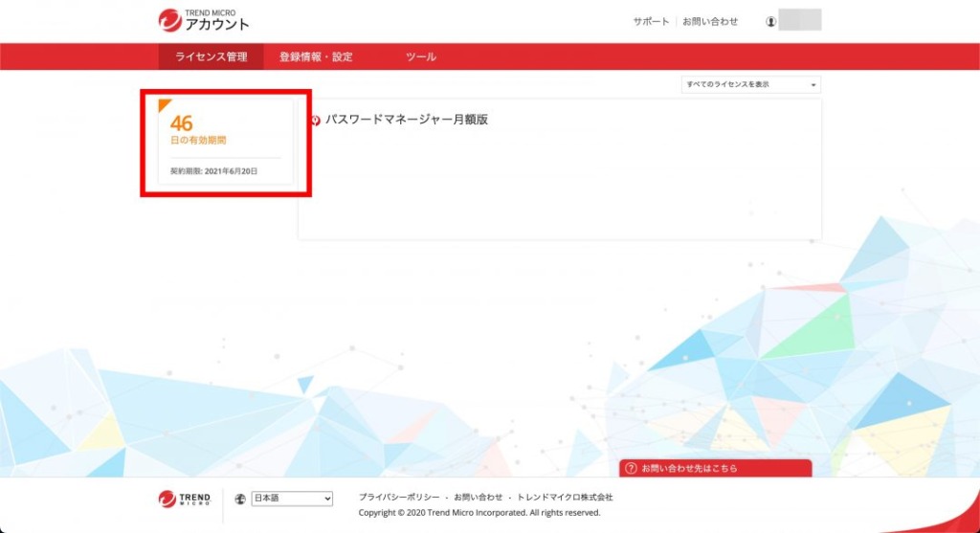Viewport: 980px width, 533px height.
Task: Click the Trend Micro アカウント logo
Action: (204, 21)
